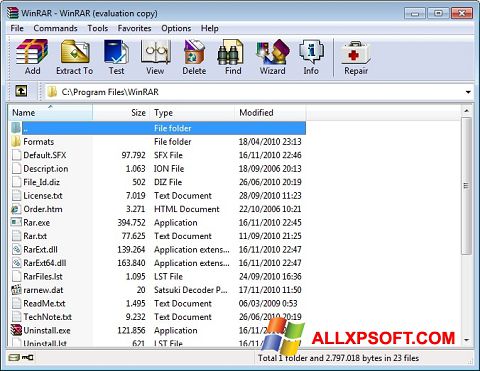Click the scrollbar down arrow

coord(466,340)
